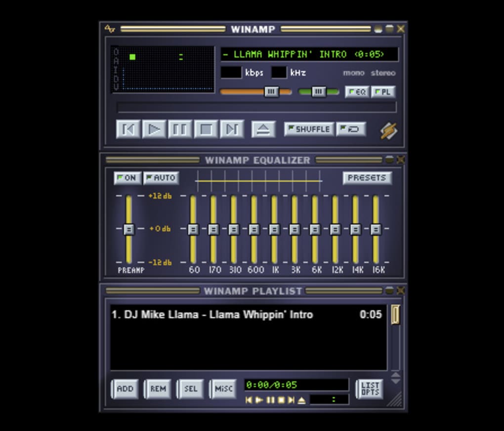
Task: Open the equalizer Presets menu
Action: (x=367, y=178)
